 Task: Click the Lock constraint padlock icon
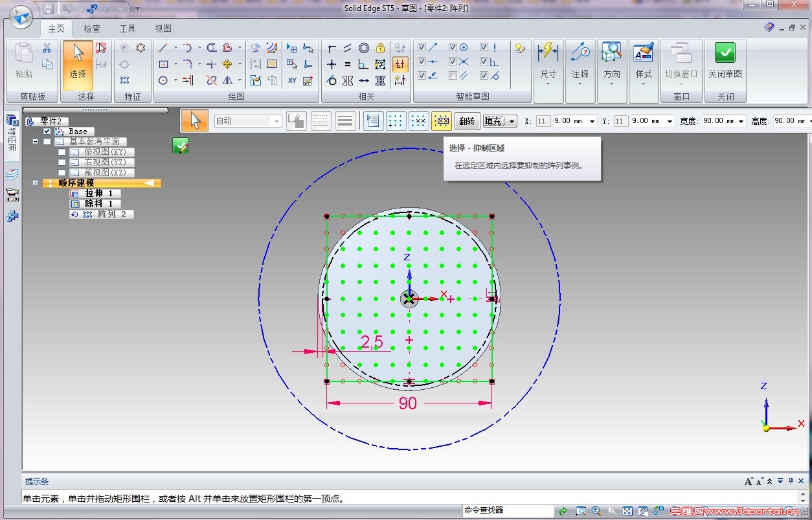coord(380,48)
